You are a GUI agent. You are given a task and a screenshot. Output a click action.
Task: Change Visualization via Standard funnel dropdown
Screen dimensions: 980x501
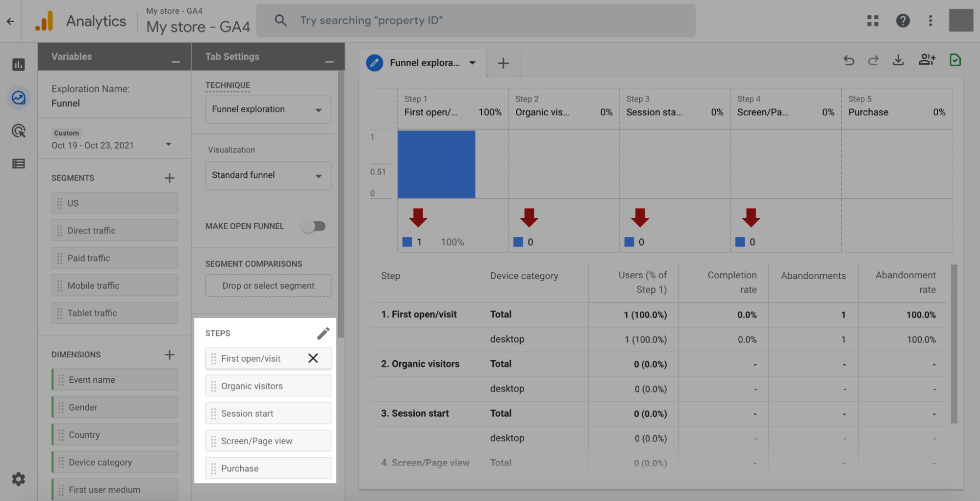[x=268, y=175]
